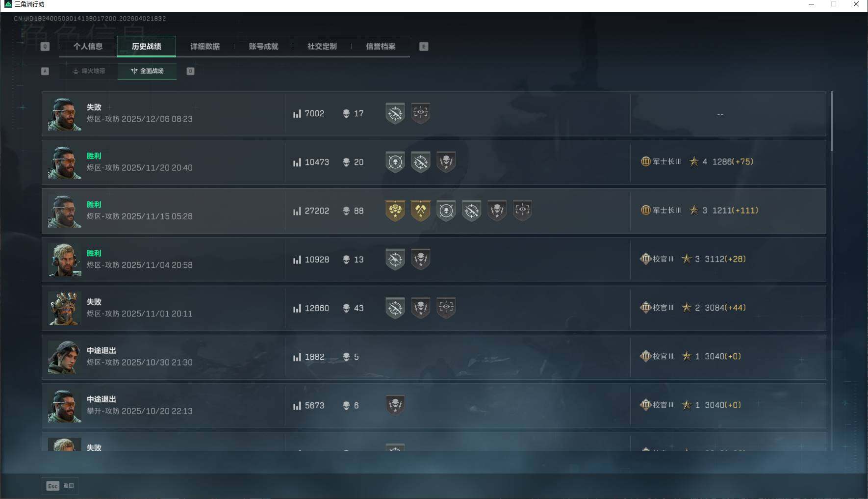868x499 pixels.
Task: Select the Q key previous-tab icon
Action: (x=45, y=47)
